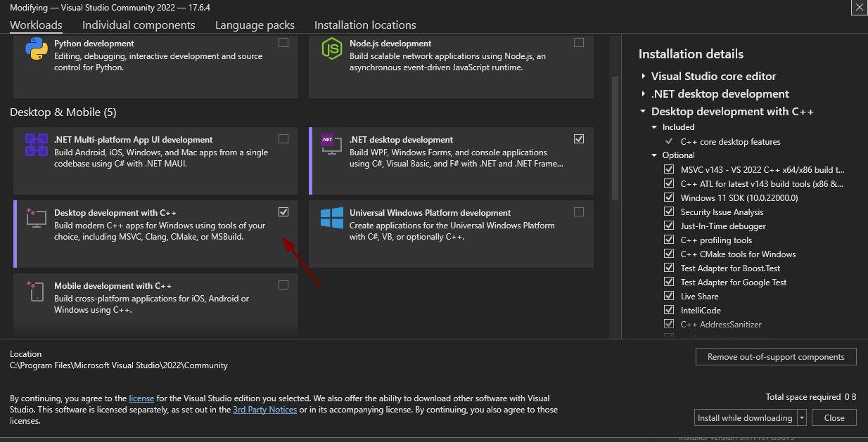Open the 3rd Party Notices link
This screenshot has width=868, height=442.
tap(264, 410)
